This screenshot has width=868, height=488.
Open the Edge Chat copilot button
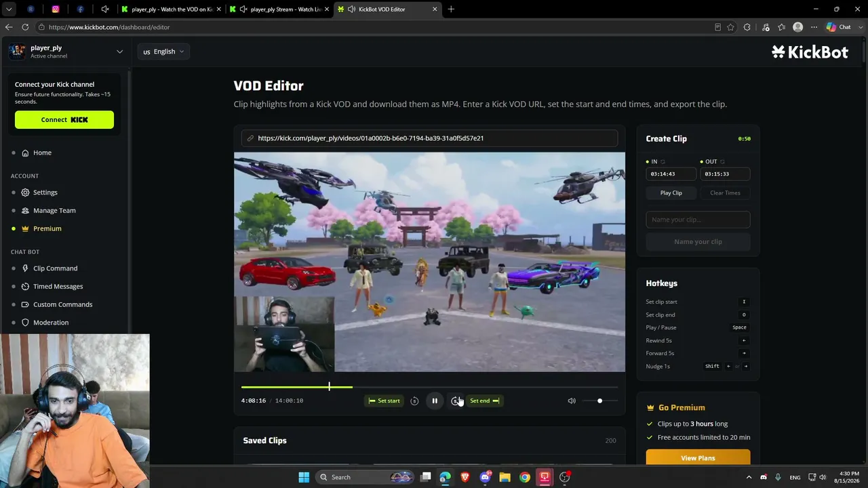[840, 27]
